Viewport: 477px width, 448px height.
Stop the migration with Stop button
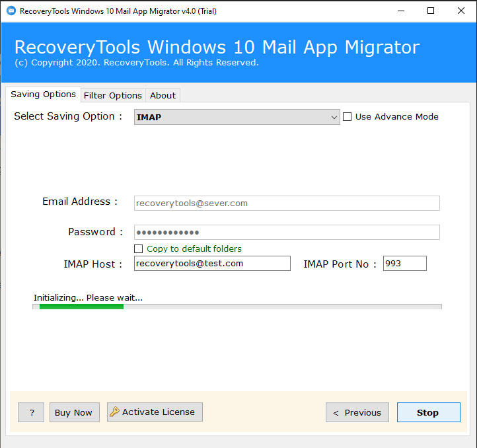coord(428,412)
